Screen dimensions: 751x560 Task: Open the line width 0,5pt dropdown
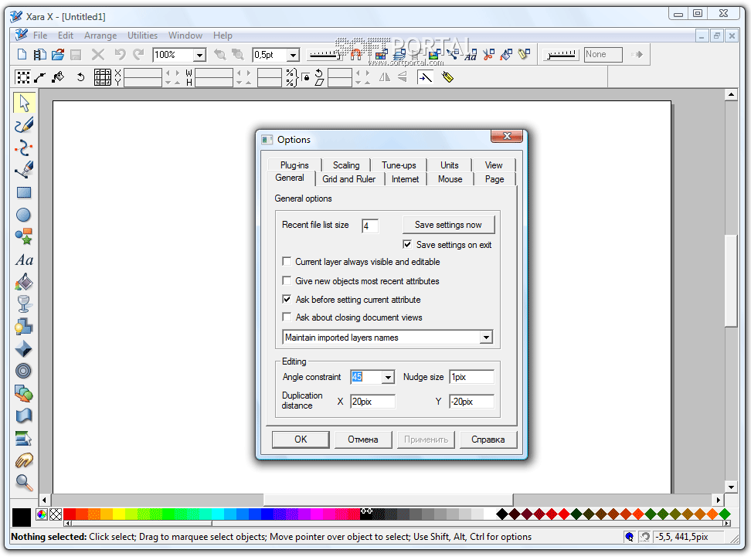(293, 55)
